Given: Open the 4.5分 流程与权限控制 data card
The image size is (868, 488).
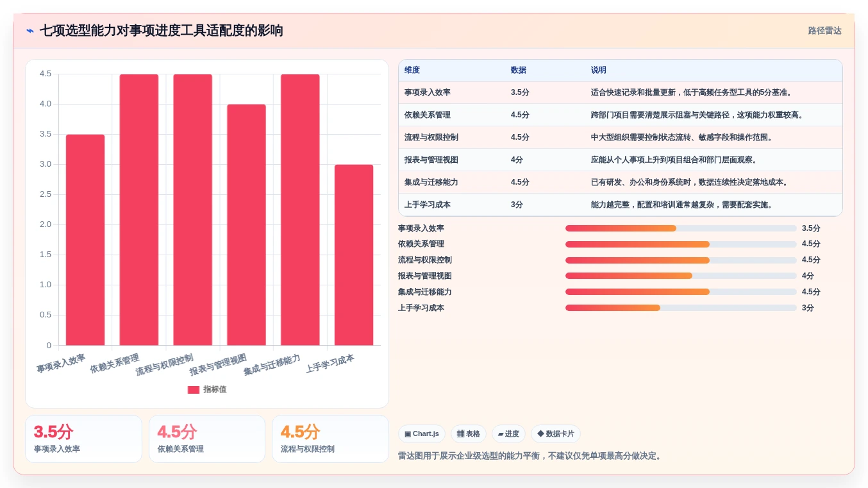Looking at the screenshot, I should click(330, 439).
